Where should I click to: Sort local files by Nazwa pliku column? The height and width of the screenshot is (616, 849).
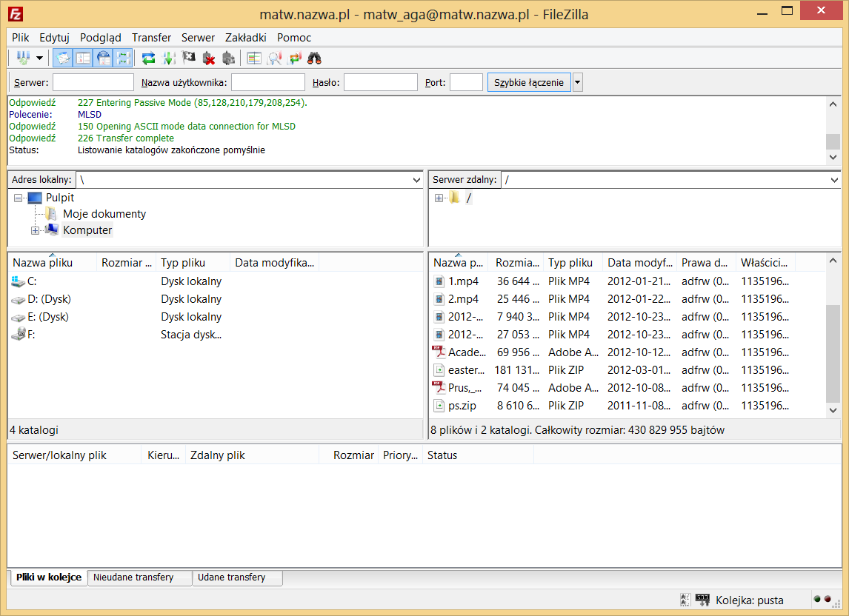pyautogui.click(x=53, y=263)
